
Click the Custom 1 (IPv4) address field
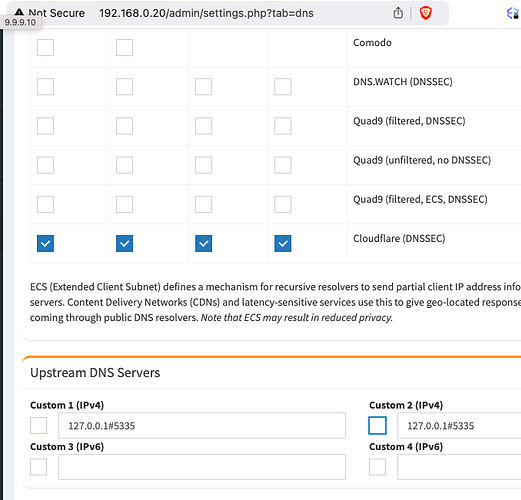click(202, 425)
